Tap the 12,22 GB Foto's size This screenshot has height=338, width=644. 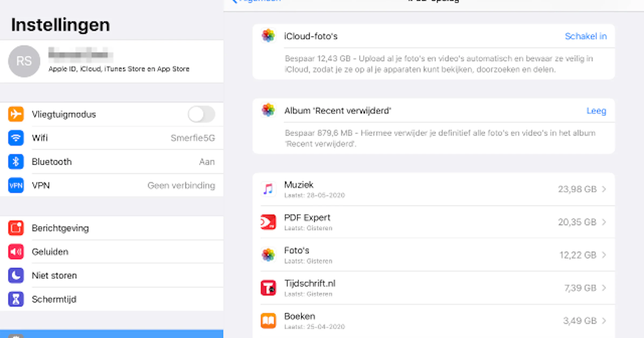[x=578, y=255]
